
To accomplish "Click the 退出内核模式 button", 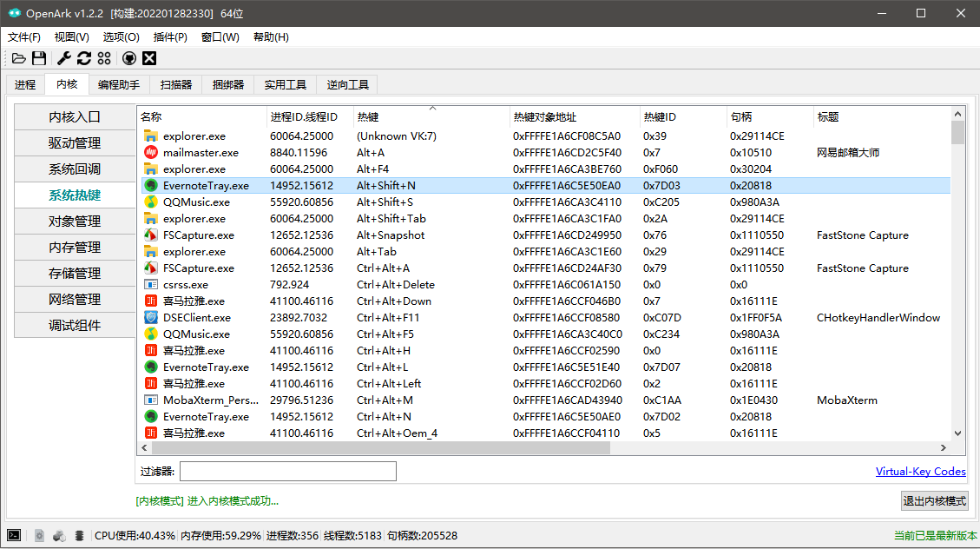I will (934, 501).
